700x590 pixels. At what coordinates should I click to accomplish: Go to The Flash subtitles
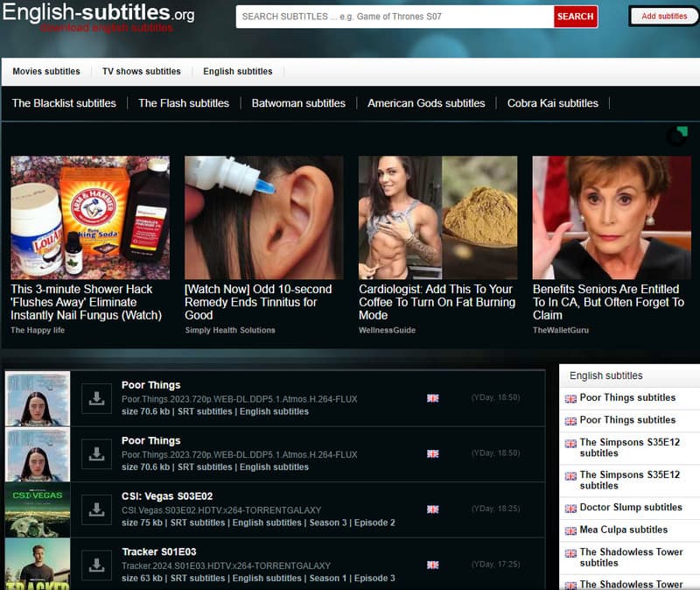184,103
